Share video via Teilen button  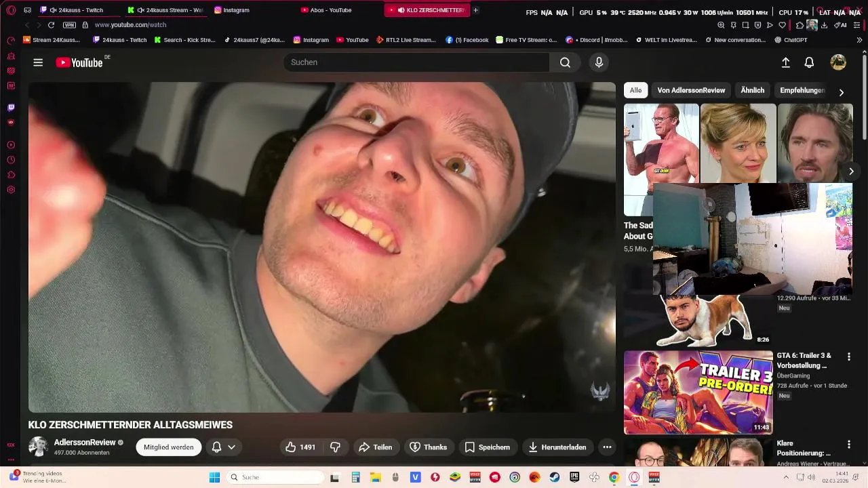[376, 447]
